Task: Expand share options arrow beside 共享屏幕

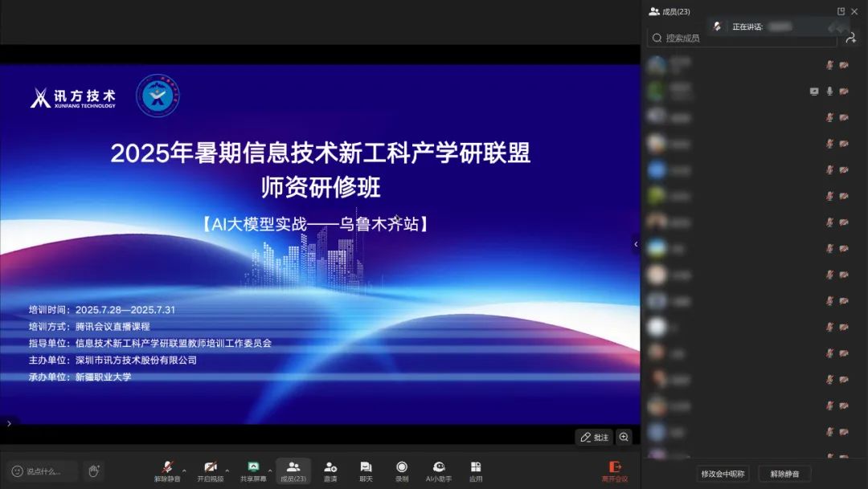Action: point(270,471)
